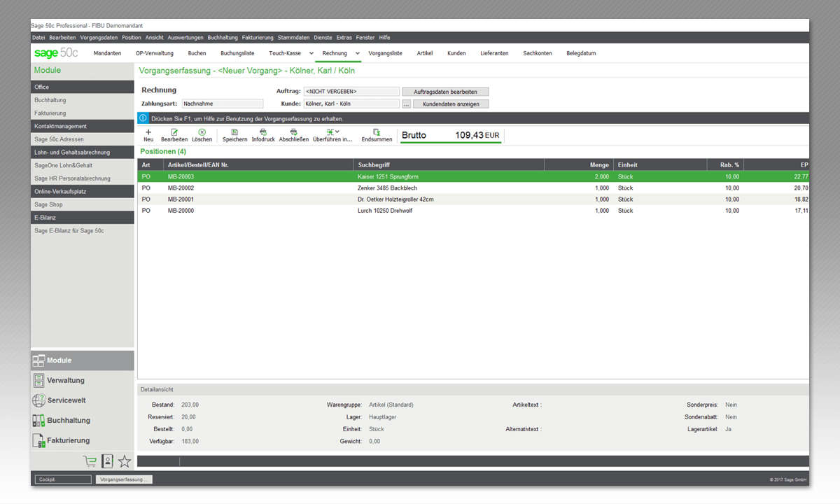
Task: Click the Servicewelt globe icon
Action: coord(39,400)
